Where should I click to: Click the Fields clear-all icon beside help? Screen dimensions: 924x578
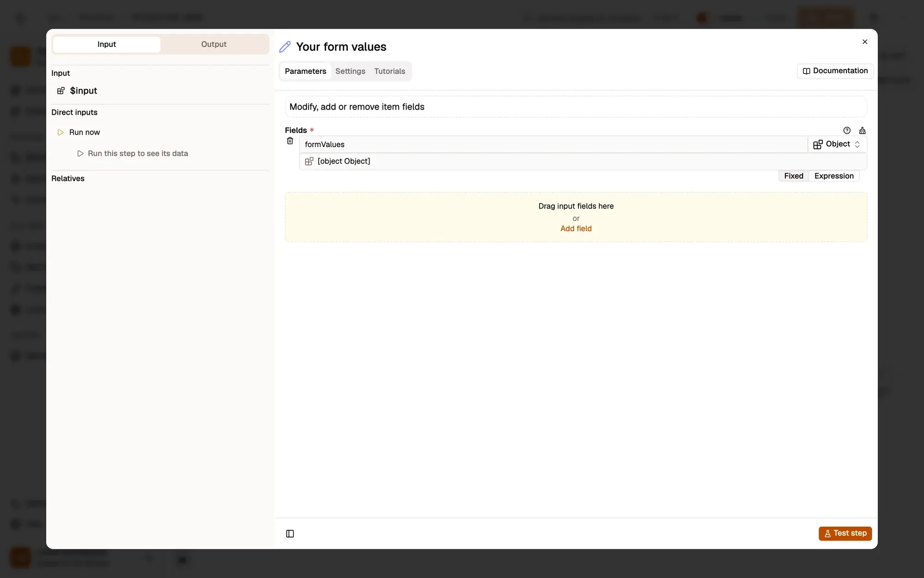(x=862, y=130)
